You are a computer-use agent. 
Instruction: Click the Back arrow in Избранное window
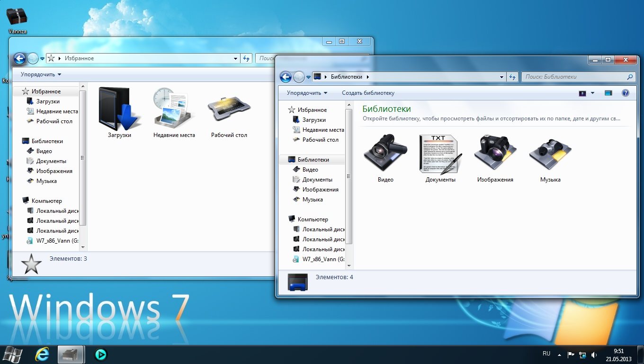pyautogui.click(x=19, y=58)
